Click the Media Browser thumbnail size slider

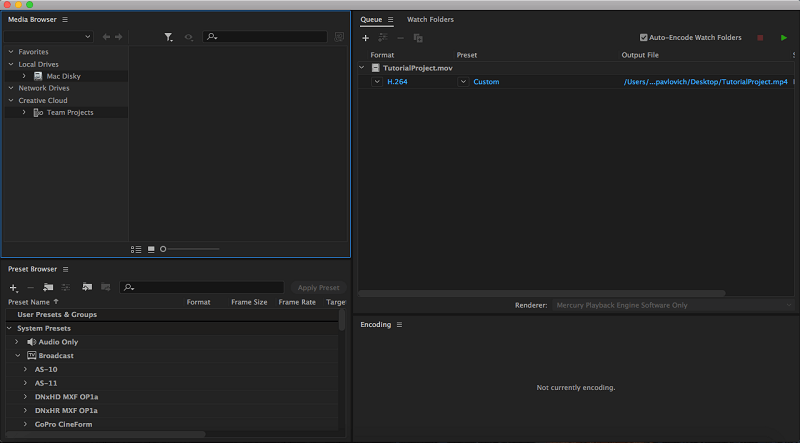[x=190, y=249]
